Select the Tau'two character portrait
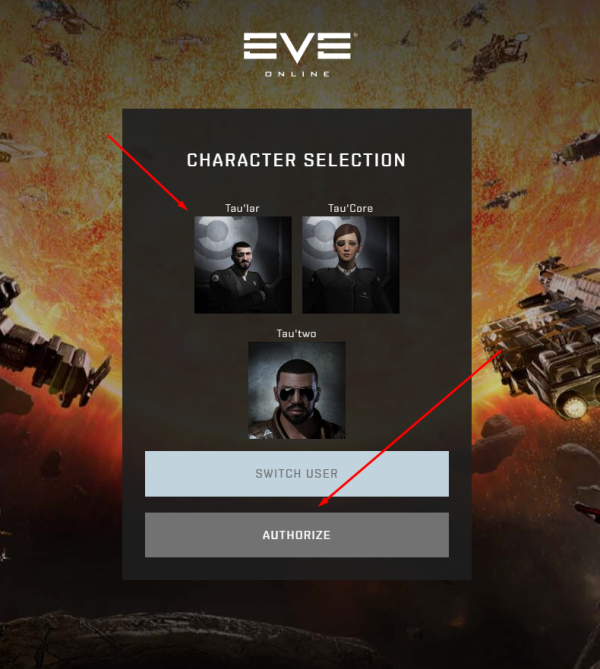The image size is (600, 669). [297, 390]
